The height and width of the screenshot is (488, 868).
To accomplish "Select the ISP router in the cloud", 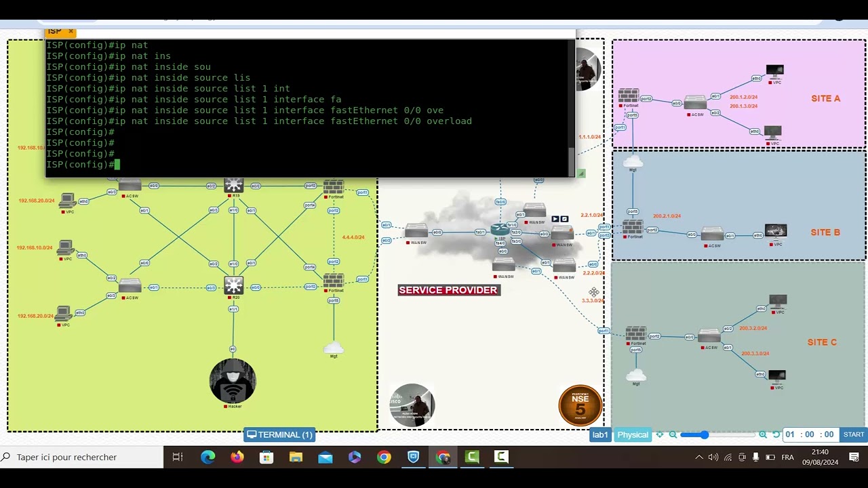I will click(500, 230).
